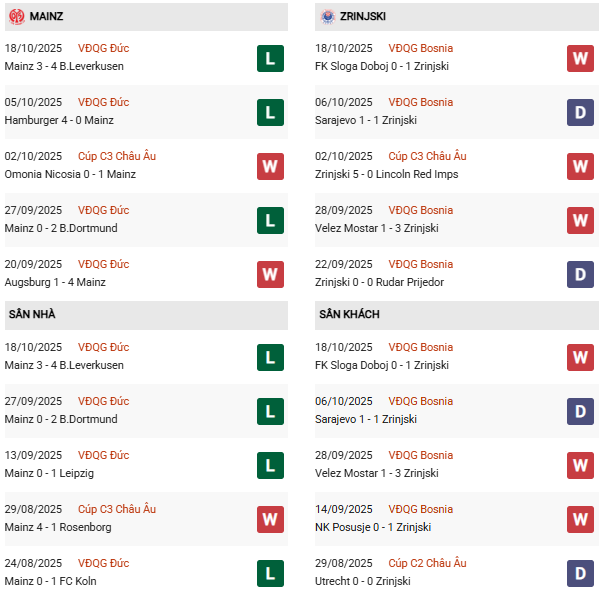Click the W badge for NK Posusje 0 - 1 Zrinjski

[x=580, y=519]
